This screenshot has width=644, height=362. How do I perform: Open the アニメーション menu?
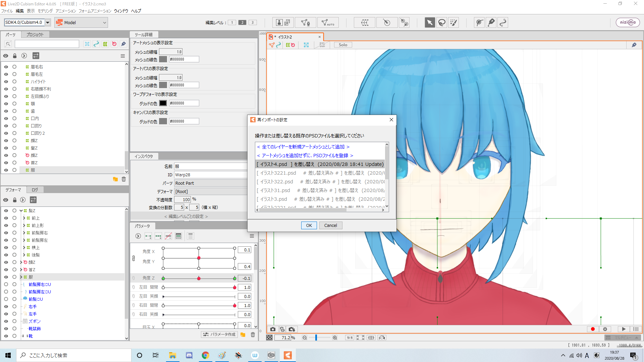66,11
